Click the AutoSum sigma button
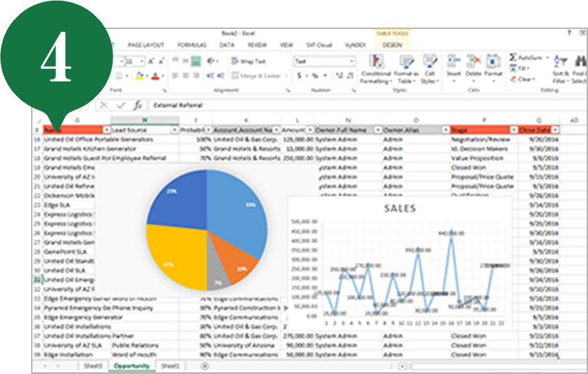 click(526, 58)
